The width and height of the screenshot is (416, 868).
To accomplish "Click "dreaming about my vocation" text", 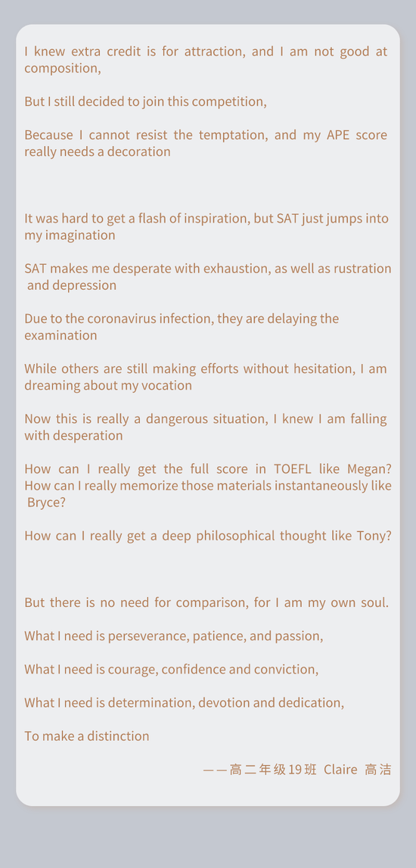I will [108, 386].
